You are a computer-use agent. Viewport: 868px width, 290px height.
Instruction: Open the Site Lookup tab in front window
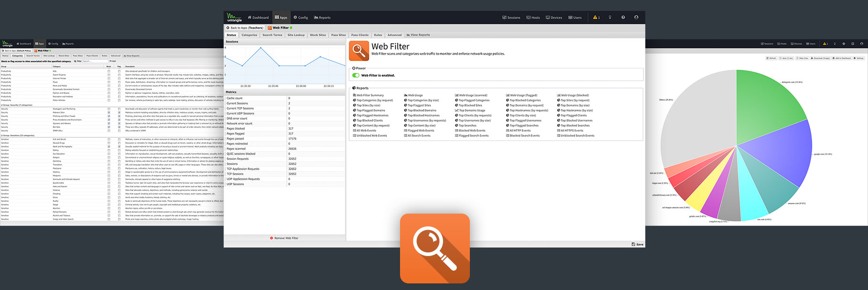(x=296, y=35)
